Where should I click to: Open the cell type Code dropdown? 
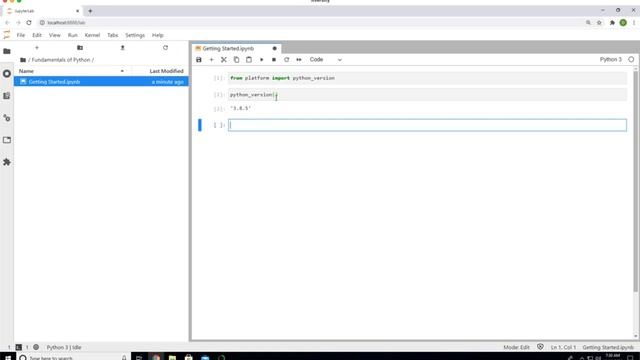[325, 60]
